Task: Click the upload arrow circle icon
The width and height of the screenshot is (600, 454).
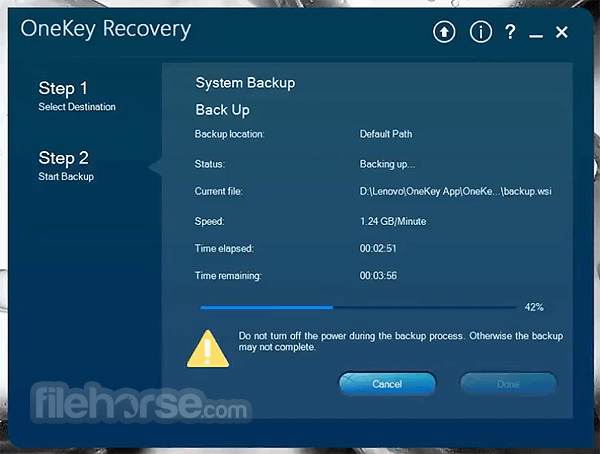Action: click(444, 32)
